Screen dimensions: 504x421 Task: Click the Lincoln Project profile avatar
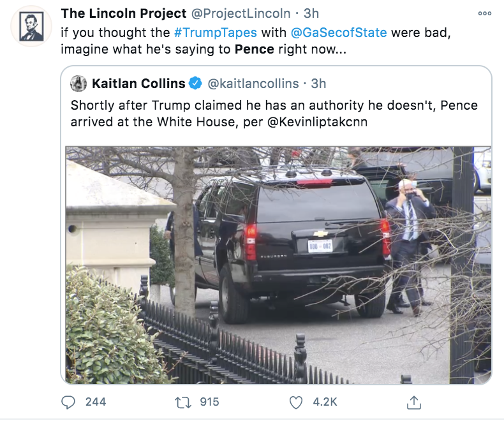click(31, 26)
